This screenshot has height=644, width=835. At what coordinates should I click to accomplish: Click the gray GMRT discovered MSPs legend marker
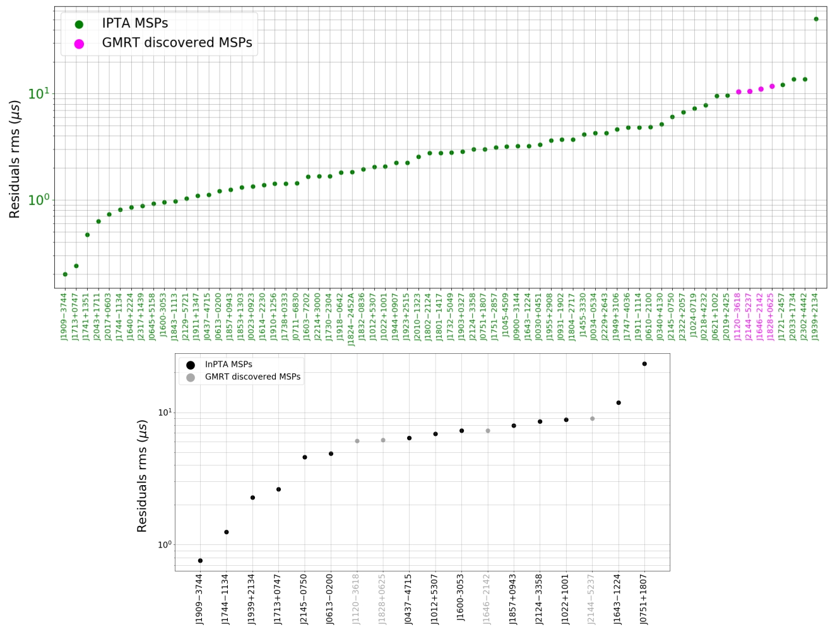coord(190,377)
